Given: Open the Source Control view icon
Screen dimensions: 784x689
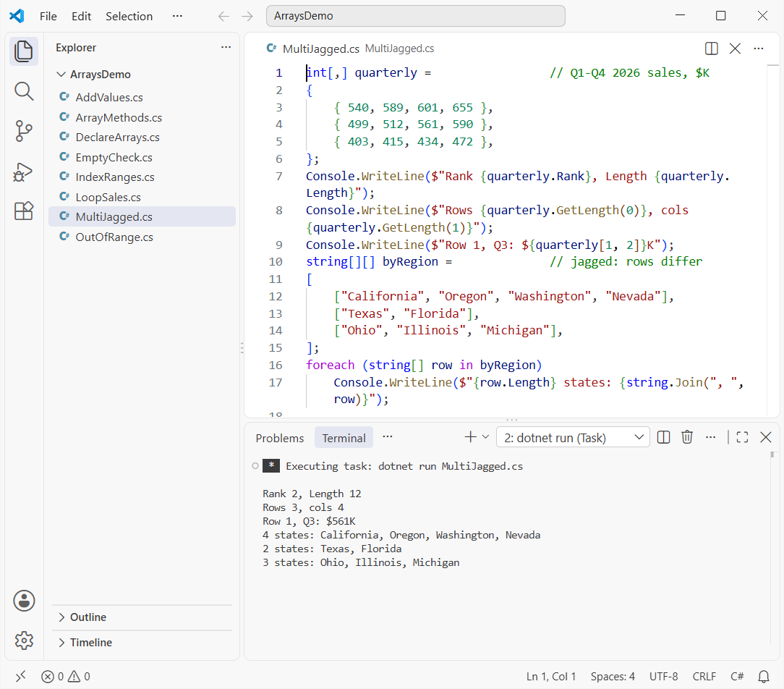Looking at the screenshot, I should 23,131.
